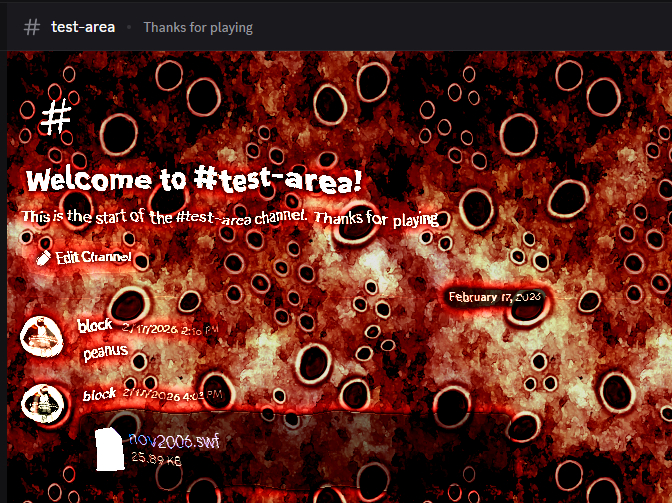Open block's avatar on the file message
672x503 pixels.
43,404
